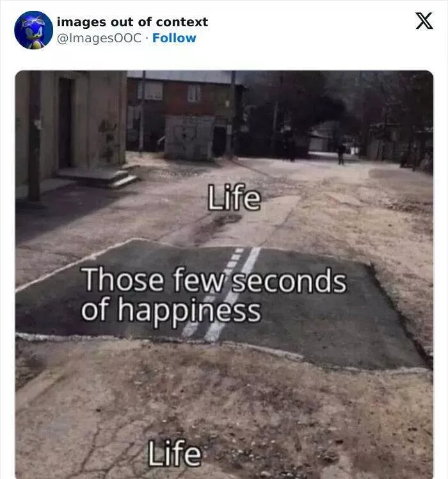Click the brick house window
Screen dimensions: 448x479
coord(194,93)
